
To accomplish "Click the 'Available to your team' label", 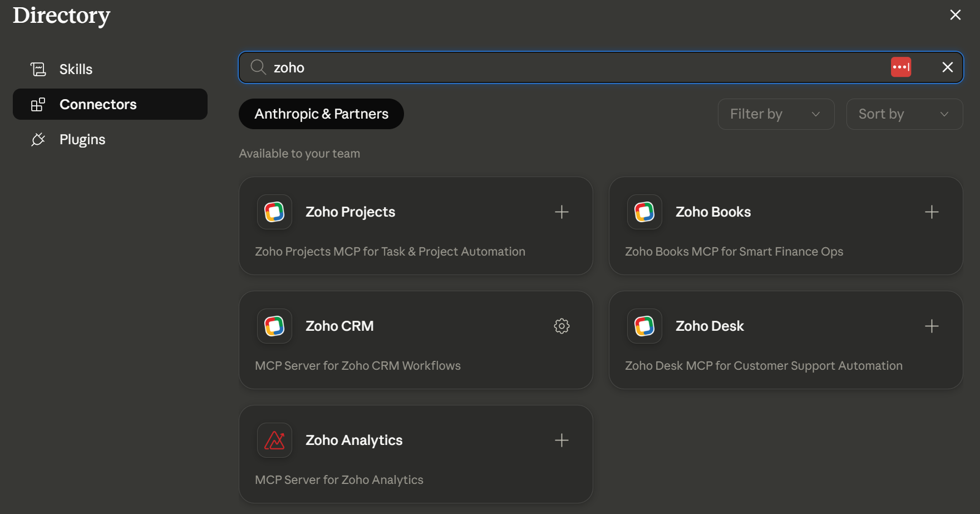I will tap(299, 154).
